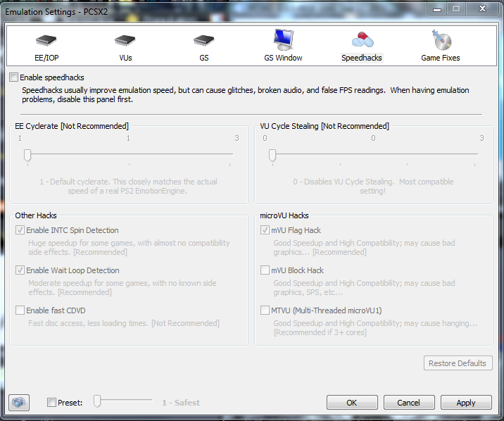Toggle Enable INTC Spin Detection
Viewport: 504px width, 421px height.
20,230
